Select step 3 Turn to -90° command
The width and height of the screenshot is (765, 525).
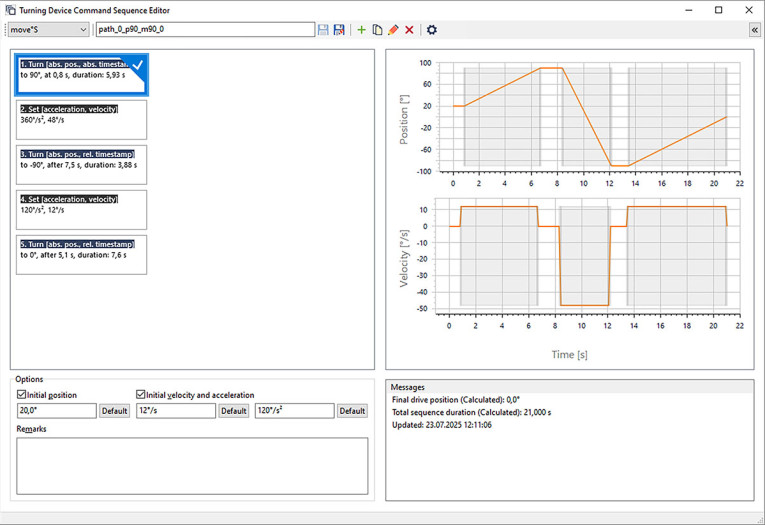(x=82, y=164)
